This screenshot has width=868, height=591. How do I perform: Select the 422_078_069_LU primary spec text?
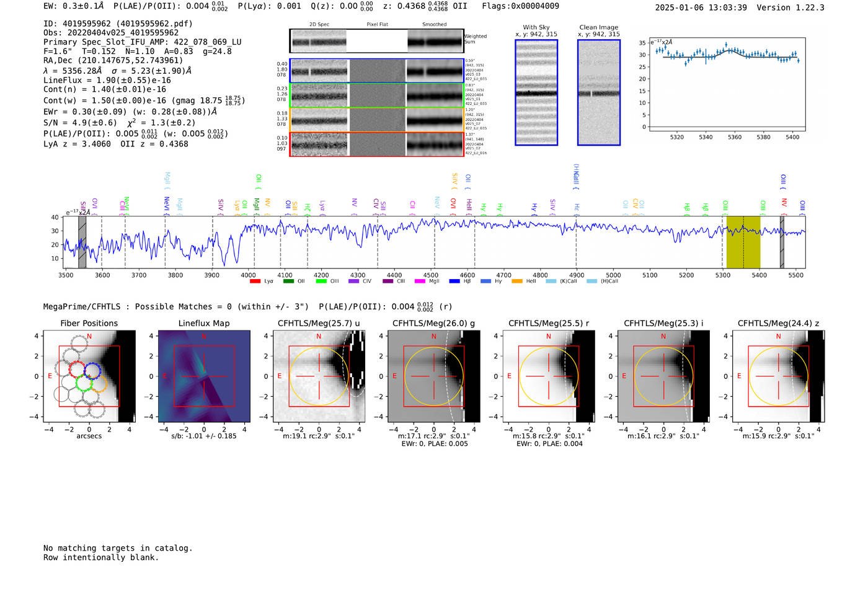click(x=208, y=42)
